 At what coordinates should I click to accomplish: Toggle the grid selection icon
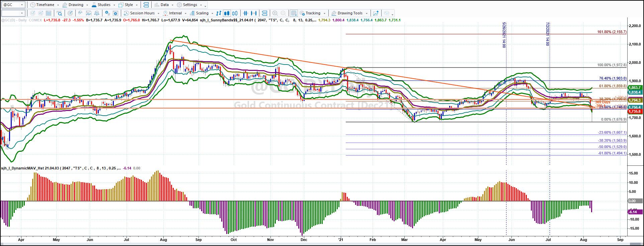coord(294,13)
